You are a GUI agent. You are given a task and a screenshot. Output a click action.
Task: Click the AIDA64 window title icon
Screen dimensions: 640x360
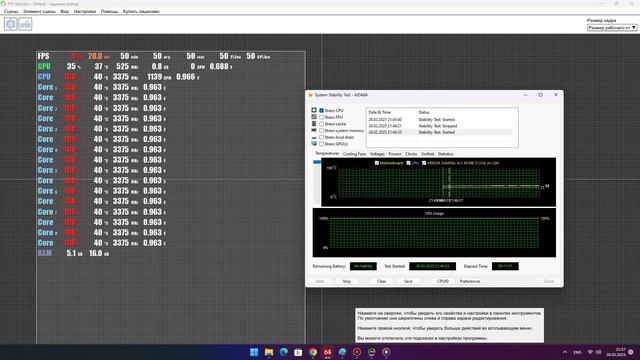[311, 95]
